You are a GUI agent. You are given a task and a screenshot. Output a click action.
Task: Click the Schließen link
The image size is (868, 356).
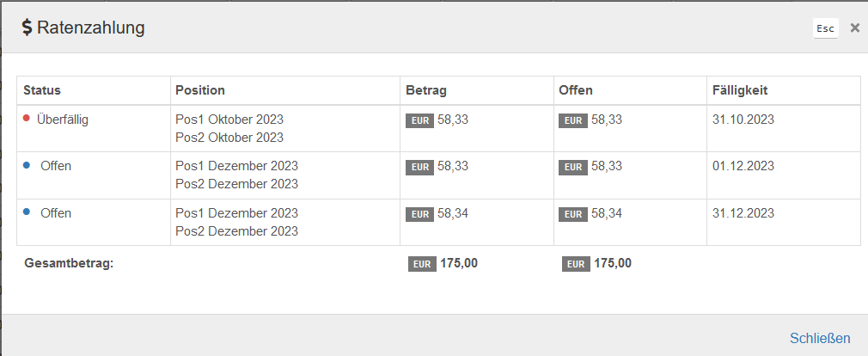click(x=820, y=338)
